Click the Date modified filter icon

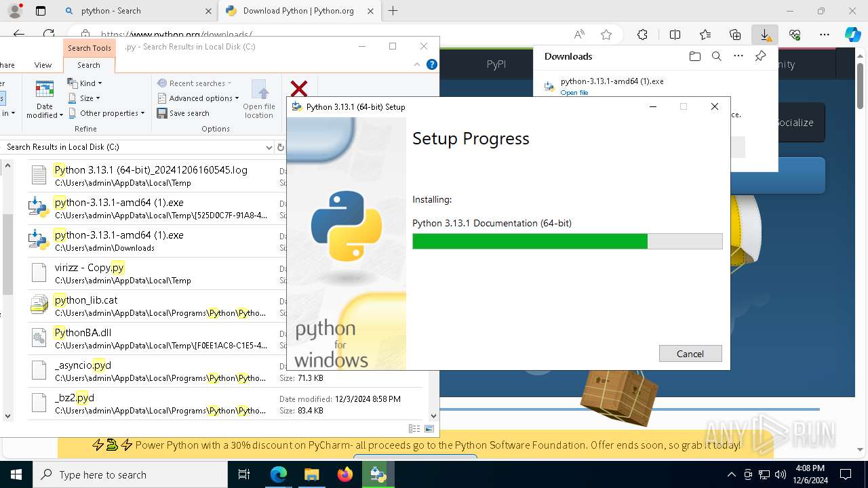tap(45, 99)
